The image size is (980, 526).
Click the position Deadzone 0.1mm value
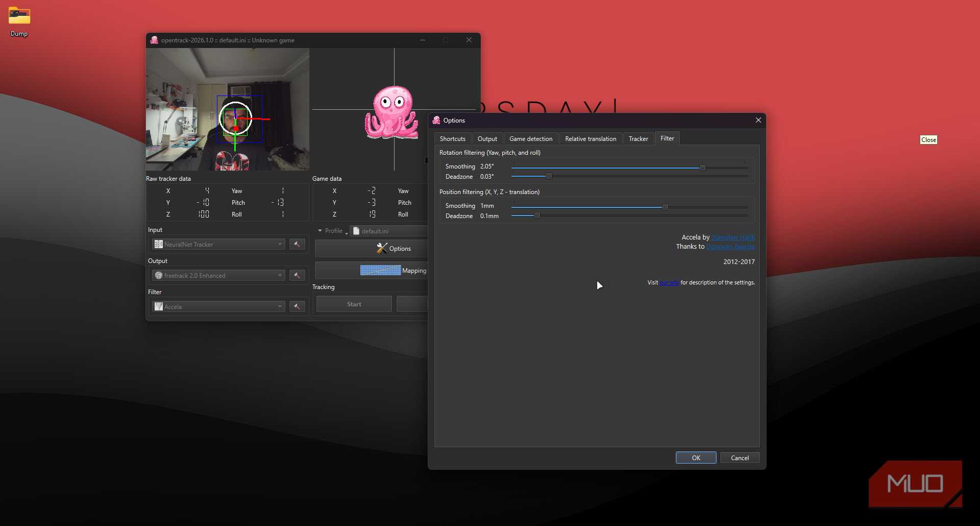pyautogui.click(x=489, y=216)
